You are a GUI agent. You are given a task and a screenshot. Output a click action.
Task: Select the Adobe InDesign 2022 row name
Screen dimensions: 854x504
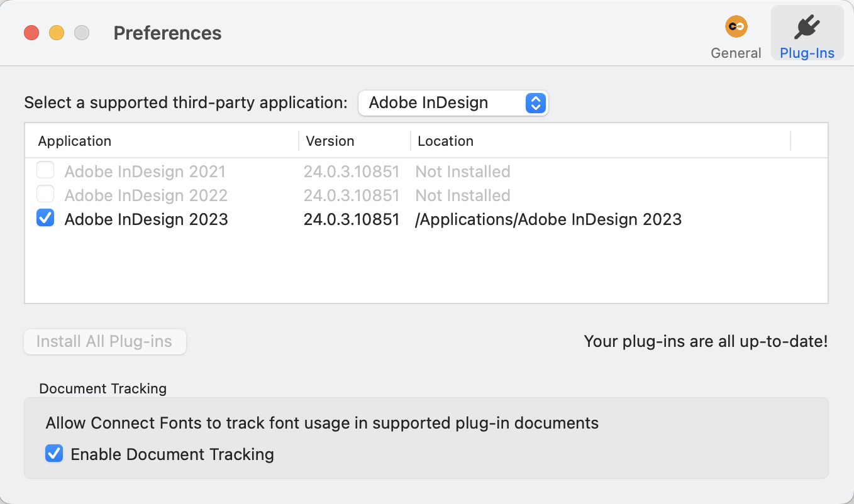[x=146, y=195]
